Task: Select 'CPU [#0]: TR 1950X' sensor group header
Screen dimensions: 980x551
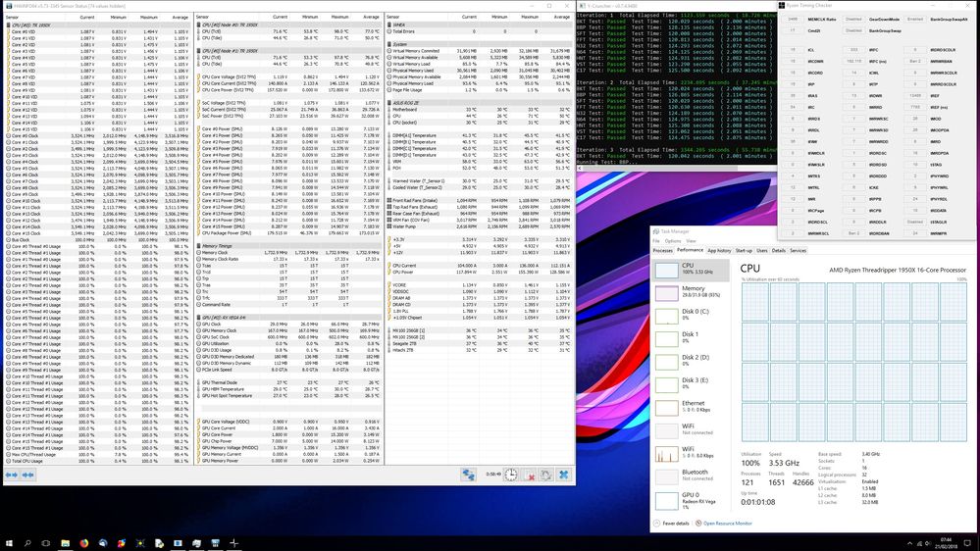Action: [97, 25]
